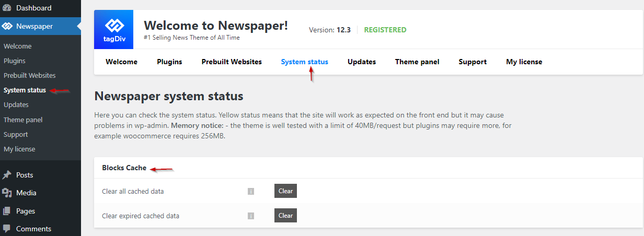Open the Welcome tab in header
Screen dimensions: 644x236
point(121,62)
